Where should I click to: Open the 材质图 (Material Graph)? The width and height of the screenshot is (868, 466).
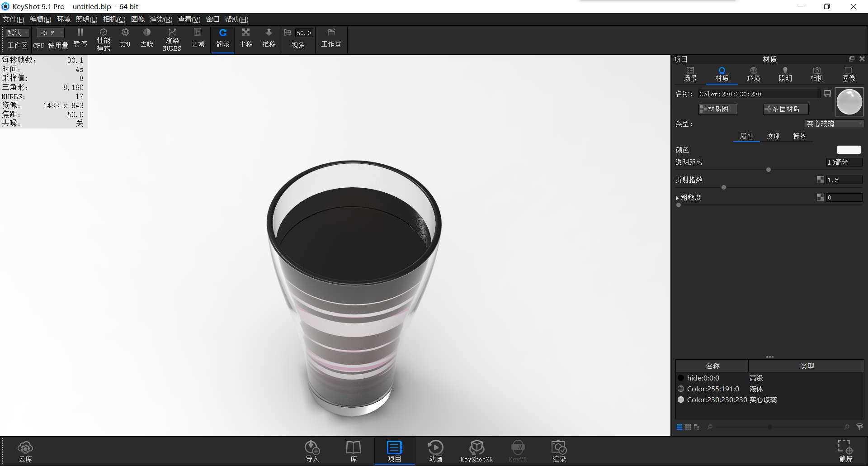tap(717, 109)
